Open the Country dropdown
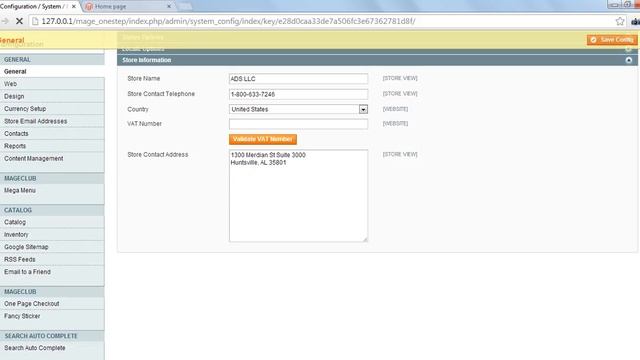Screen dimensions: 640x360 coord(298,109)
